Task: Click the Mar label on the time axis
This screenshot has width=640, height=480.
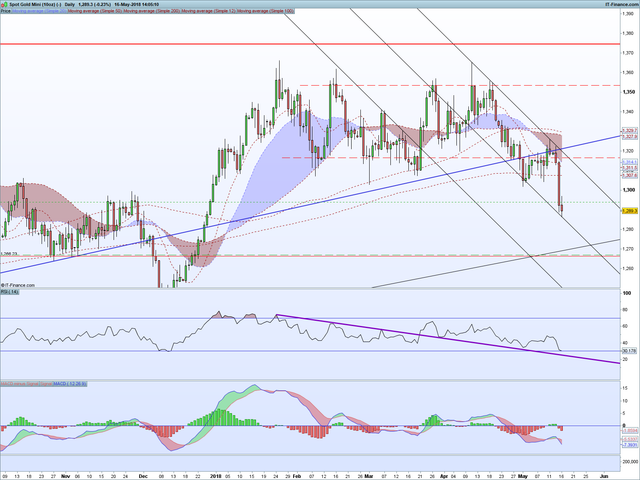Action: (x=369, y=476)
